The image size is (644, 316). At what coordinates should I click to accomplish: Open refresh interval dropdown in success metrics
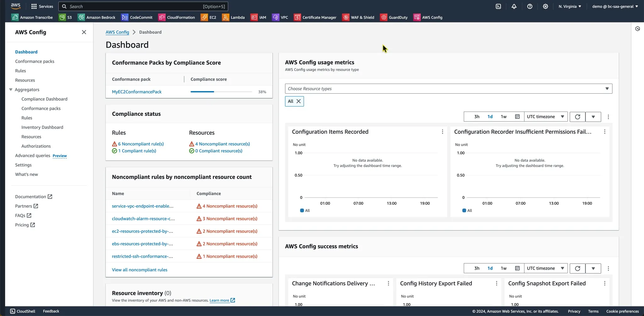593,269
